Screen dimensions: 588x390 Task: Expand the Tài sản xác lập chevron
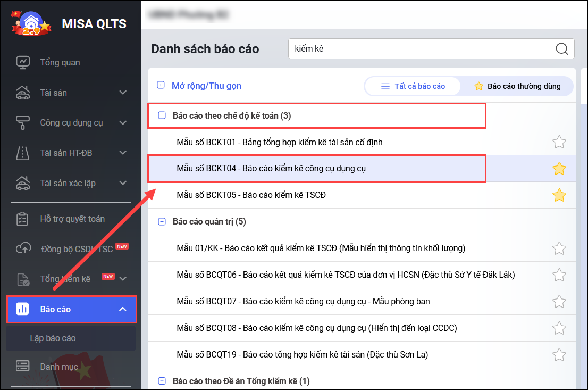tap(123, 183)
